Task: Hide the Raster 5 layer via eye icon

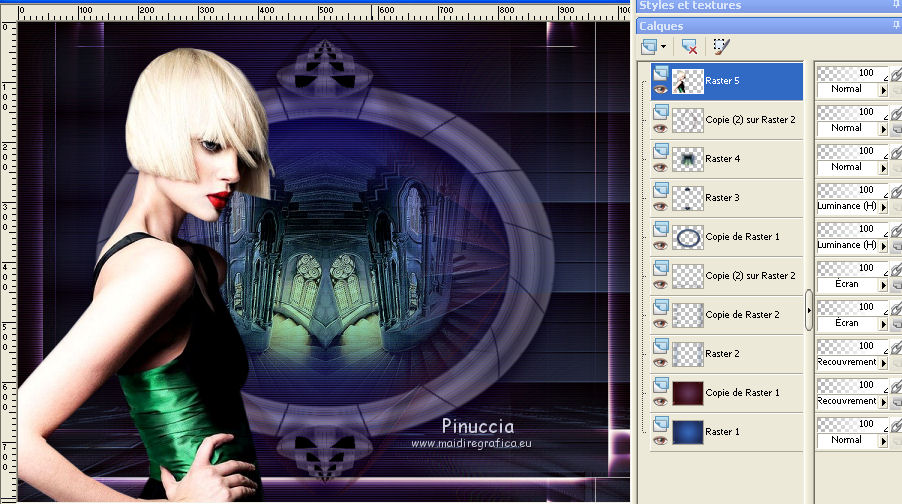Action: 660,89
